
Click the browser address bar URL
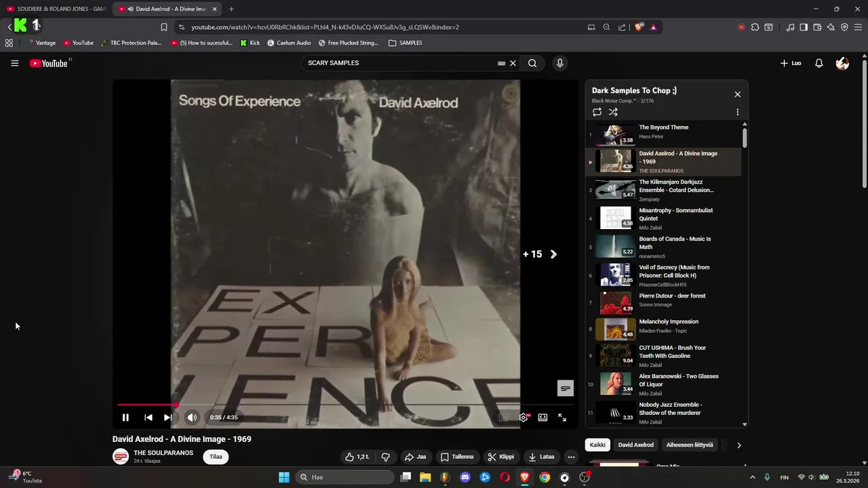click(325, 27)
